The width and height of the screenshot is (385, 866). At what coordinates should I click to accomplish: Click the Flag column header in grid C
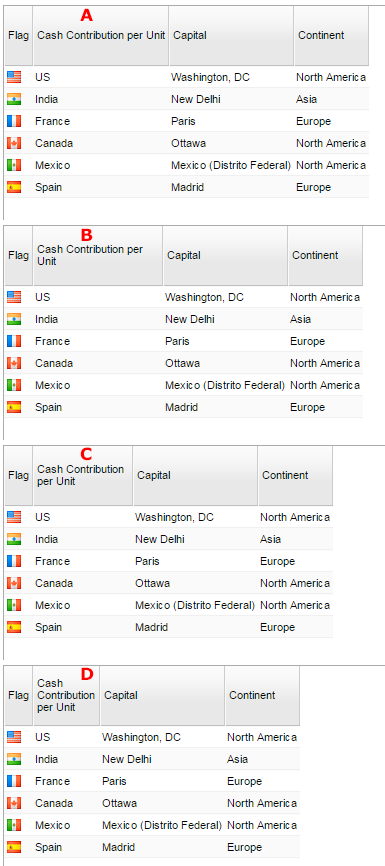pos(19,476)
